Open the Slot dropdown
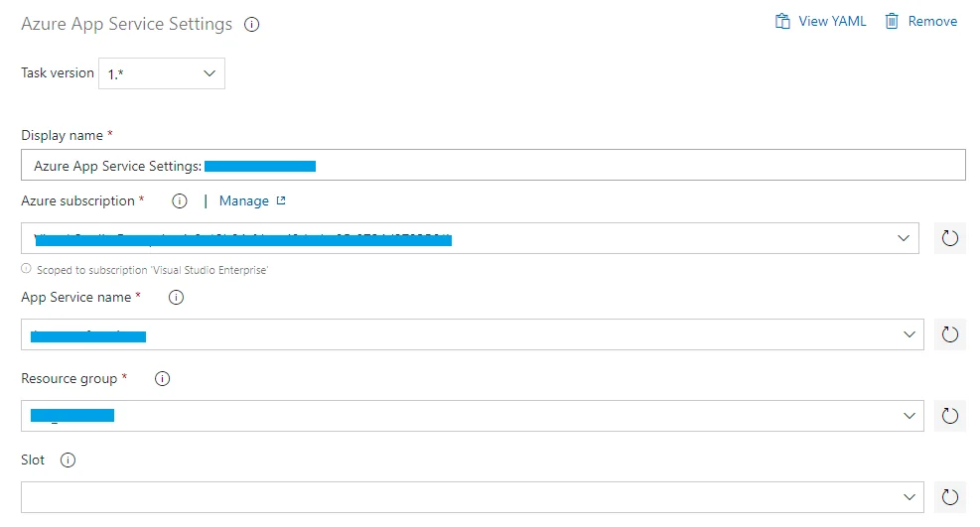Screen dimensions: 980x527 pyautogui.click(x=910, y=497)
